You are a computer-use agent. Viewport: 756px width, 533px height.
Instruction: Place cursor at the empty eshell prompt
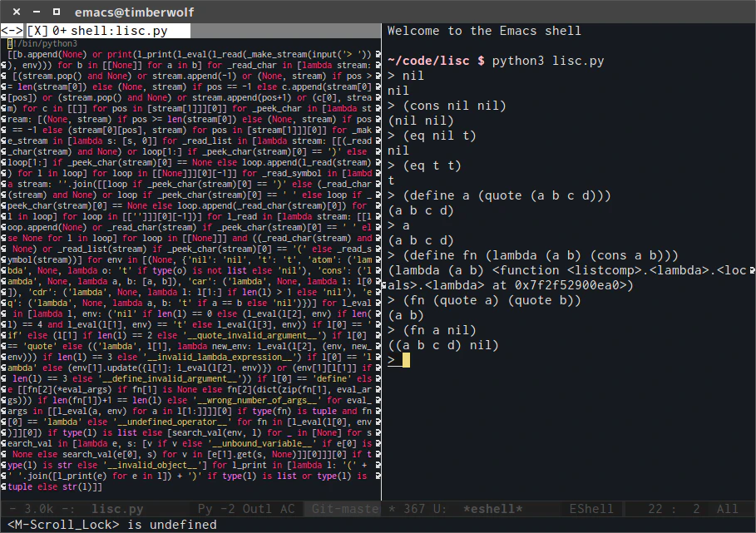[x=406, y=360]
